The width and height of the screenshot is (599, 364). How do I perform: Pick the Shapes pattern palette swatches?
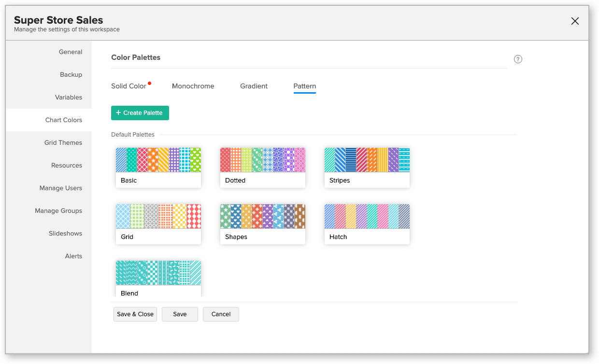pyautogui.click(x=263, y=216)
